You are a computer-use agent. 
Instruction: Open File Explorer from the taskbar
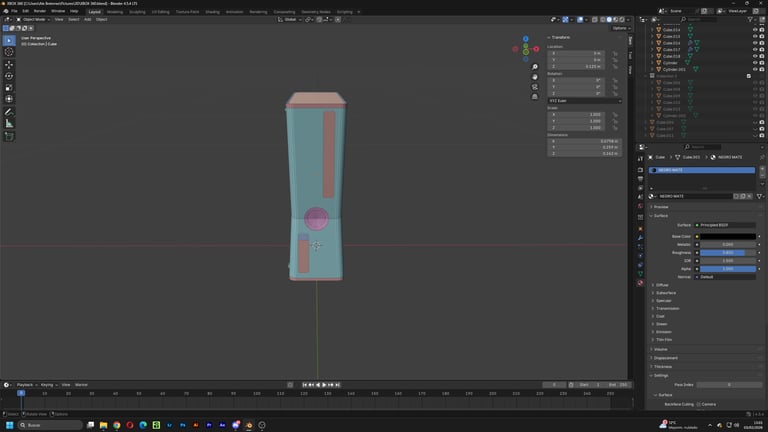[103, 425]
